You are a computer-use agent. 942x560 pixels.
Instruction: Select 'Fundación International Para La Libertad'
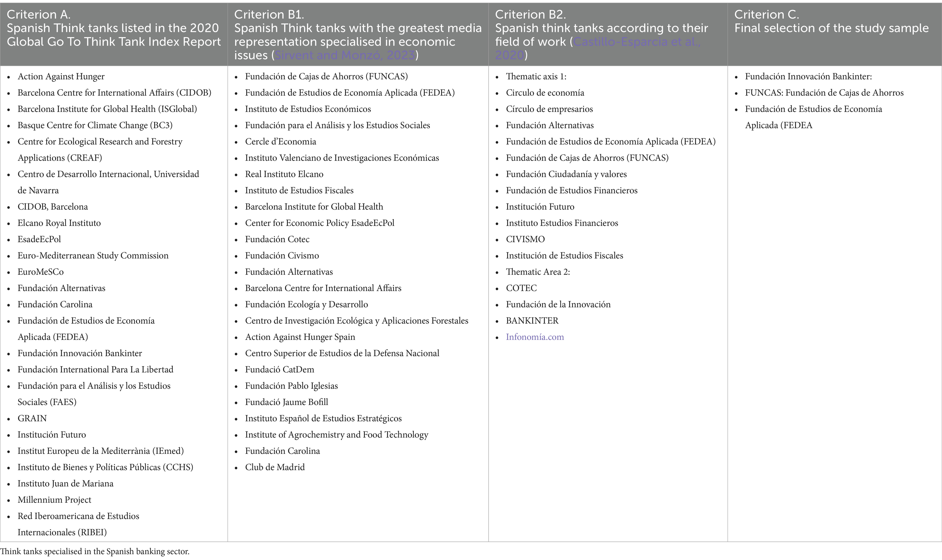coord(95,370)
